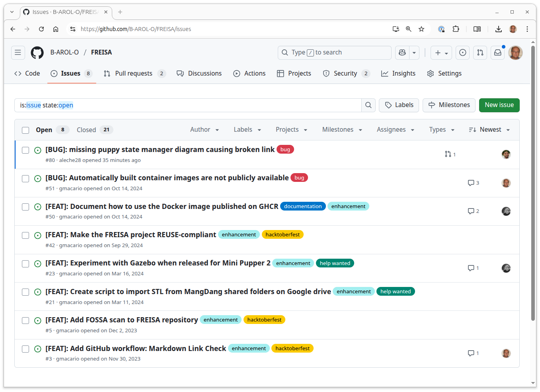Open the hamburger navigation menu
The height and width of the screenshot is (392, 540).
(18, 53)
